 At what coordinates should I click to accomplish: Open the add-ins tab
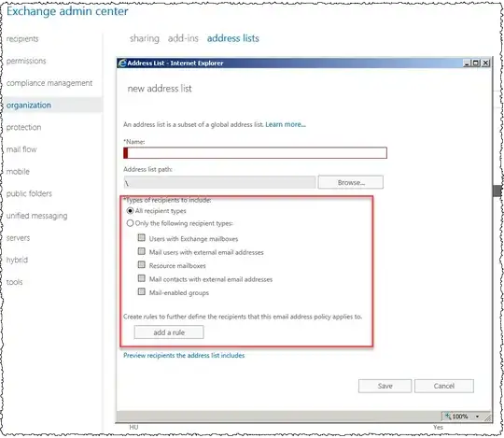[x=183, y=38]
